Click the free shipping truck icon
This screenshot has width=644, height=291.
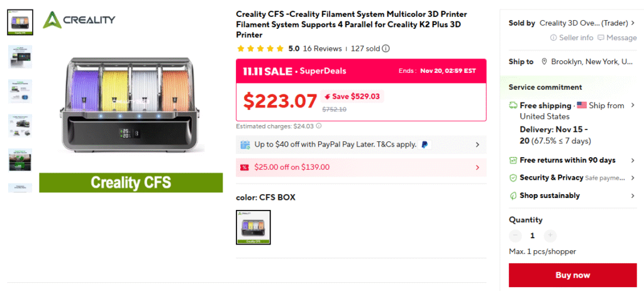pos(513,106)
